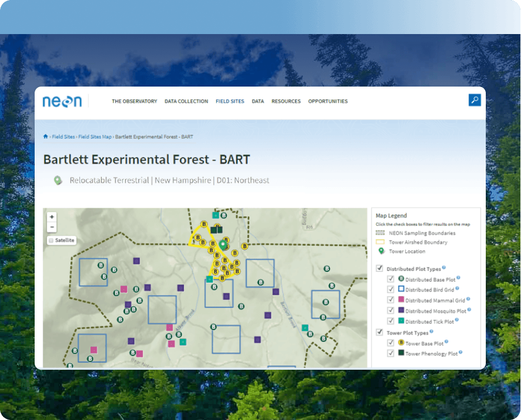521x420 pixels.
Task: Click the teal Distributed Tick Plot legend swatch
Action: 401,321
